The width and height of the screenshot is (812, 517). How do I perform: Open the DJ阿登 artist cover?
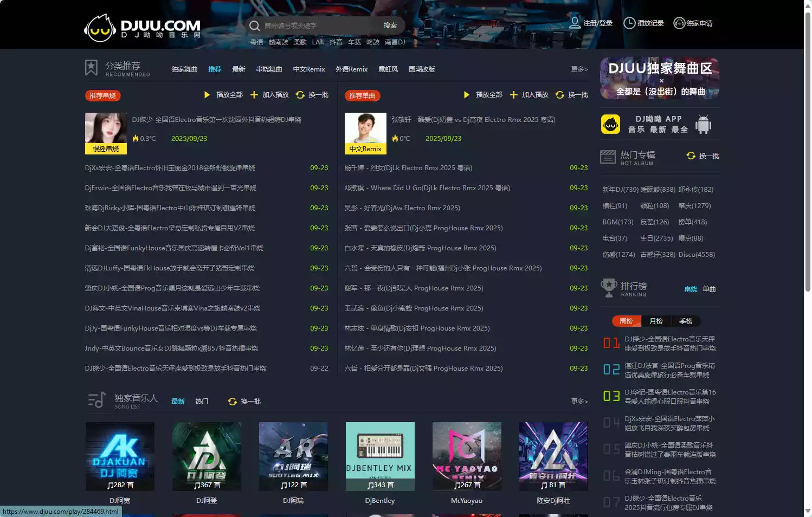[207, 457]
